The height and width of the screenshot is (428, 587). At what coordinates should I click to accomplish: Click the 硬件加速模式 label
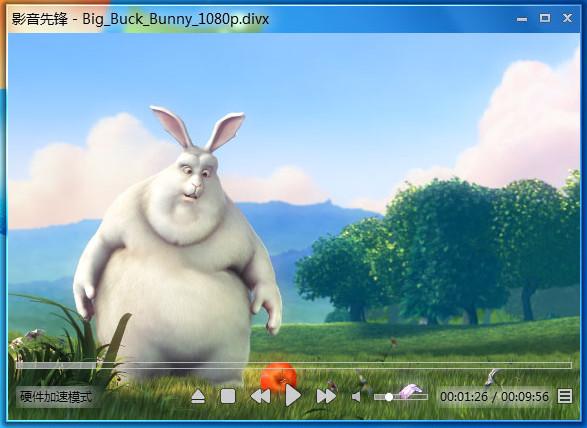tap(55, 397)
